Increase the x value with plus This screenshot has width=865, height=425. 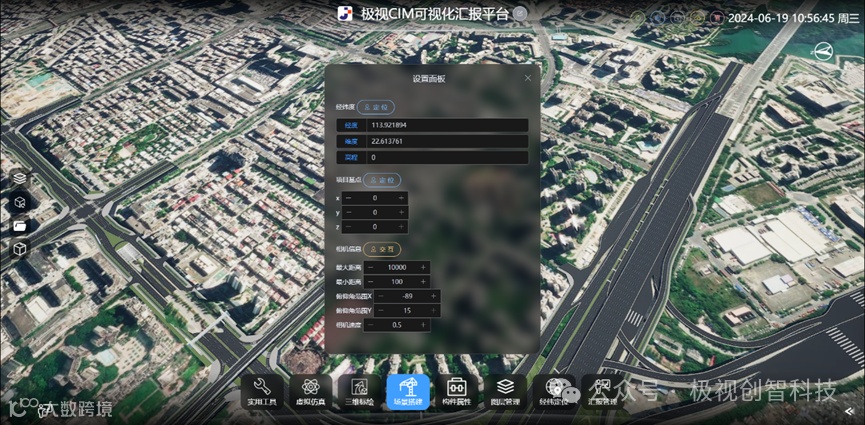coord(401,198)
